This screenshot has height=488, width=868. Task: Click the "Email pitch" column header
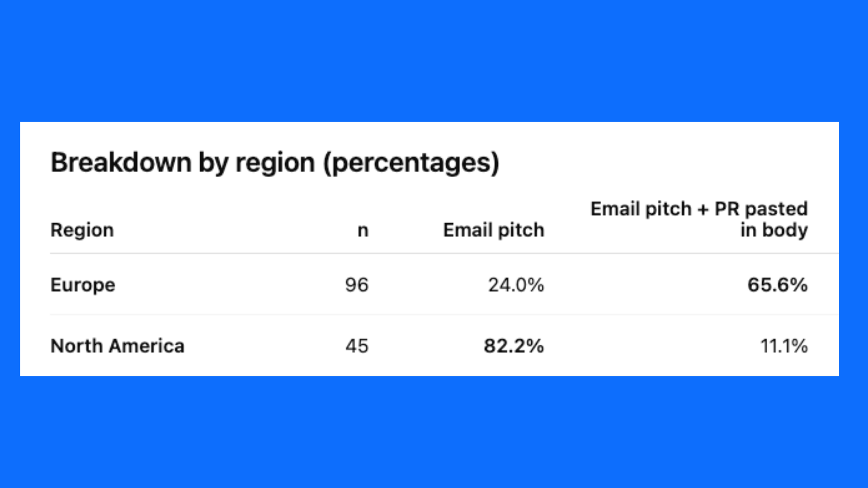(493, 230)
